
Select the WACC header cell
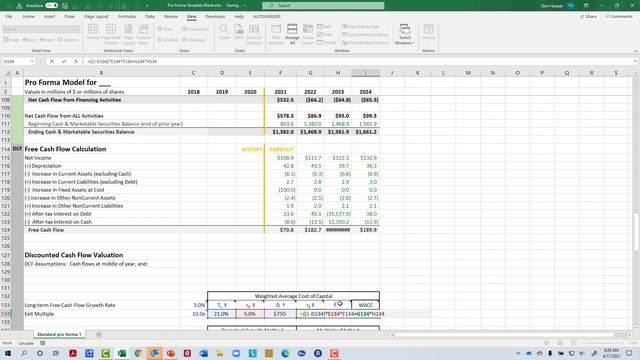365,305
